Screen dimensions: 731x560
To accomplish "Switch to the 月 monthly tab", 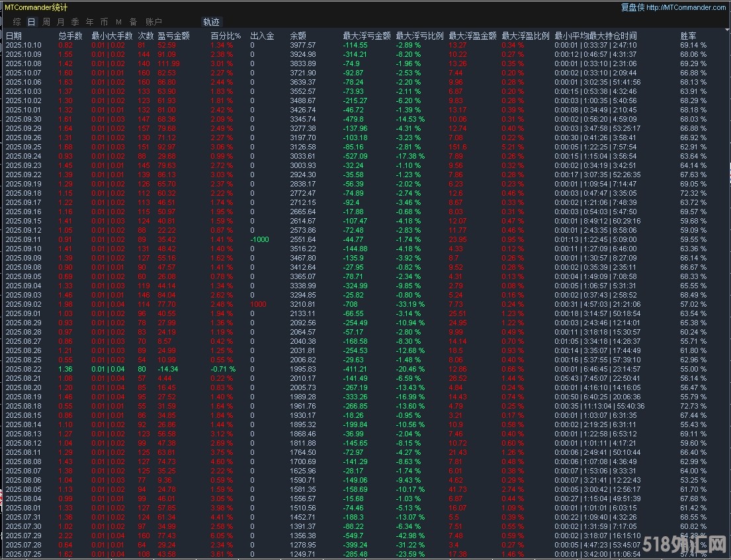I will [x=61, y=22].
